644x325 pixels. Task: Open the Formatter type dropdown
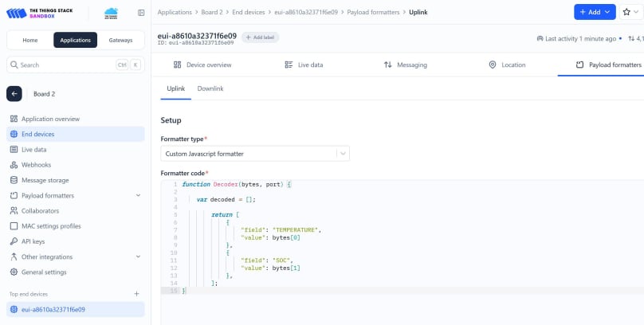(x=255, y=154)
